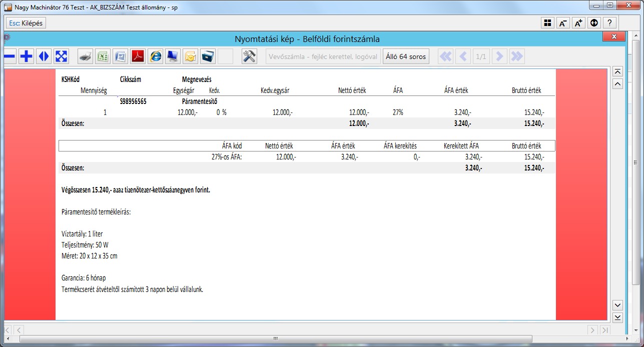Open help with the question mark button
The height and width of the screenshot is (347, 644).
point(609,23)
